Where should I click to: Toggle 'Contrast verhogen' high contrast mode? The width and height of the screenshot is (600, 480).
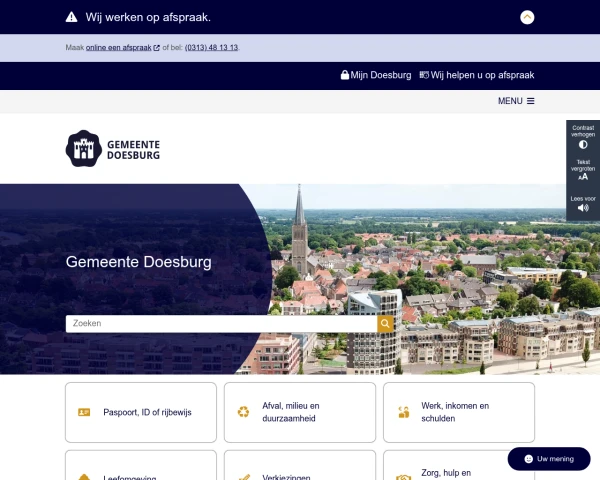583,138
